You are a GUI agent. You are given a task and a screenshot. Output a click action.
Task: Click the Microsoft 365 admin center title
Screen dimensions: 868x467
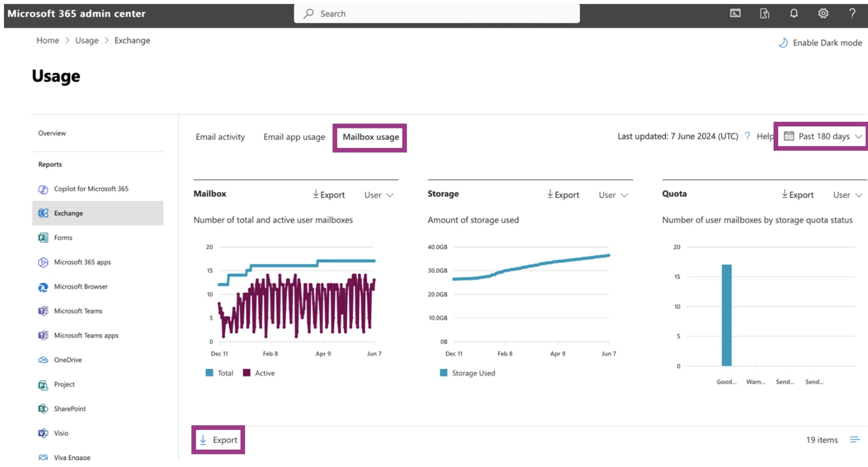tap(76, 14)
